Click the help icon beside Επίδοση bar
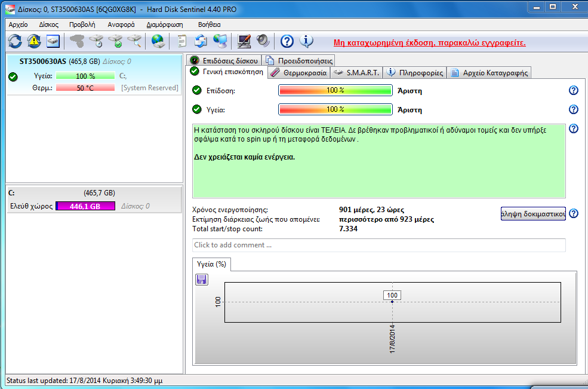The height and width of the screenshot is (389, 588). 574,90
